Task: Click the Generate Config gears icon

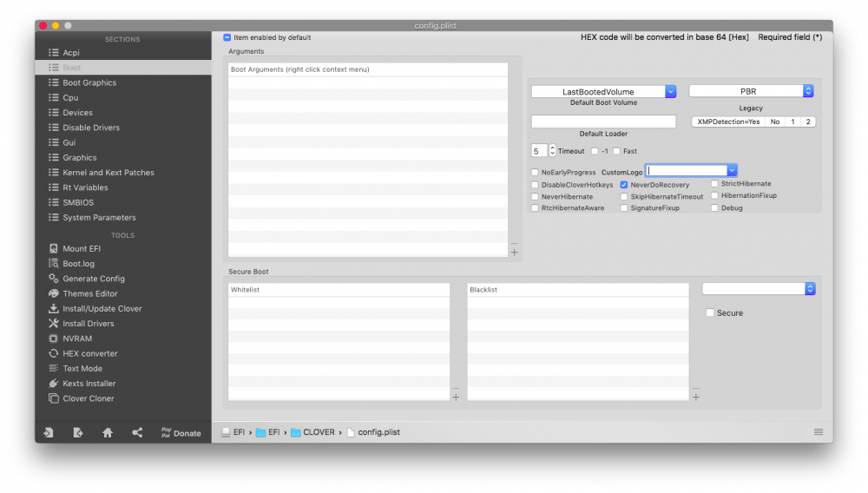Action: click(x=53, y=279)
